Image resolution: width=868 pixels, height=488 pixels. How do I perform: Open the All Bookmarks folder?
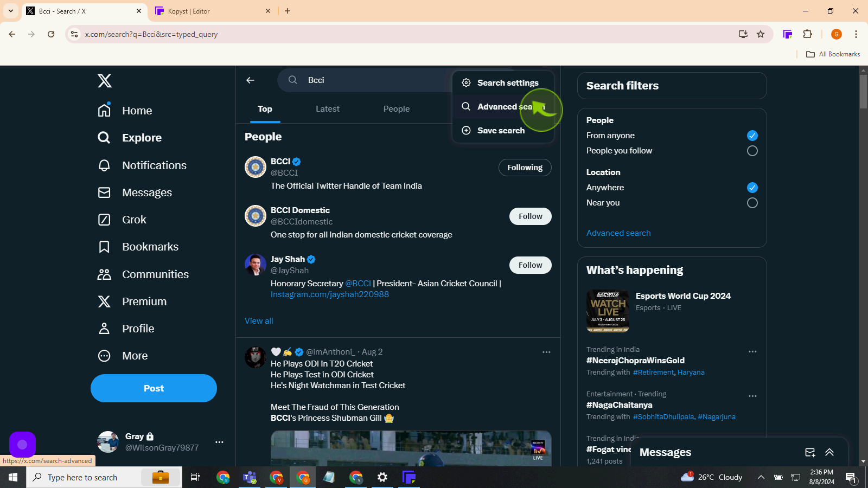click(x=833, y=54)
